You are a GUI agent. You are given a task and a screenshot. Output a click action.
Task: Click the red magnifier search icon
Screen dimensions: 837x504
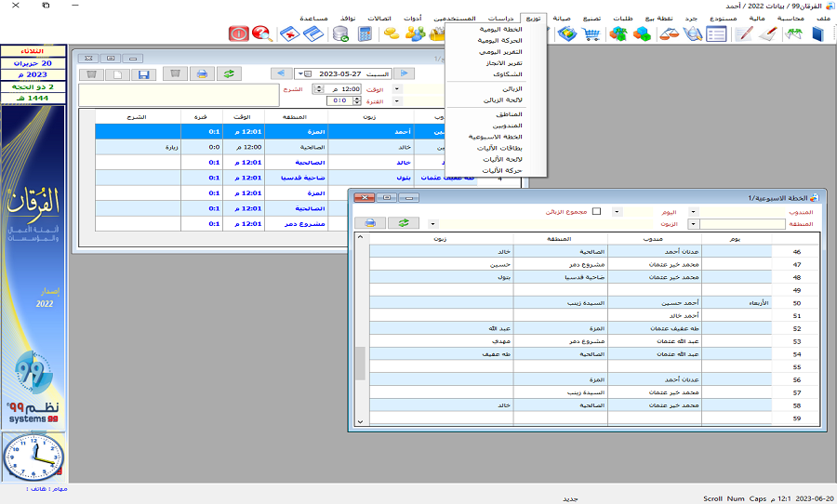(261, 34)
